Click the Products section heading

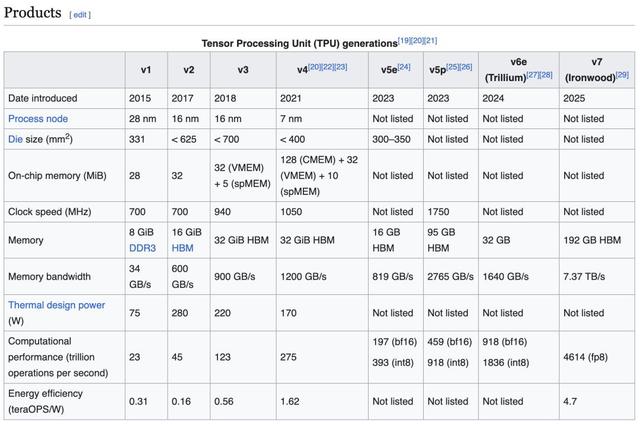coord(32,14)
